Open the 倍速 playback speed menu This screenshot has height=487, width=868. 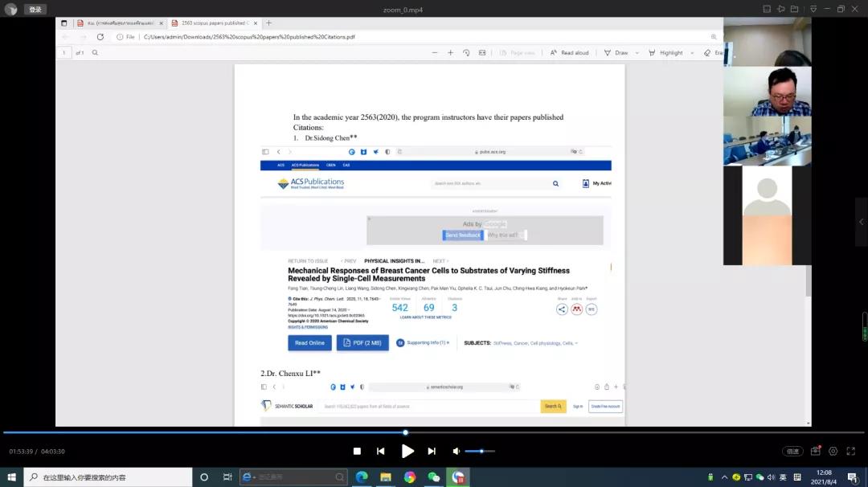[792, 451]
